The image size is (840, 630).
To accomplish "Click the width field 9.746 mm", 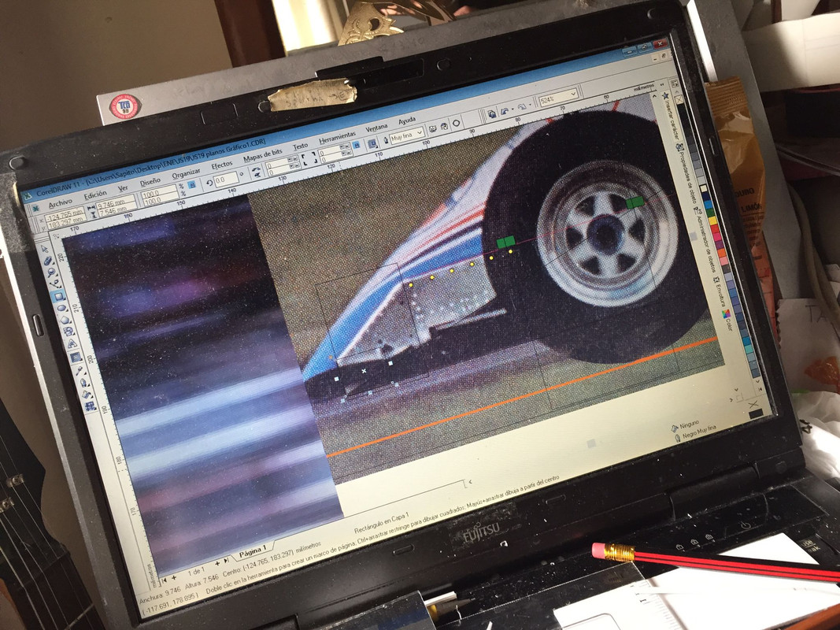I will 115,202.
